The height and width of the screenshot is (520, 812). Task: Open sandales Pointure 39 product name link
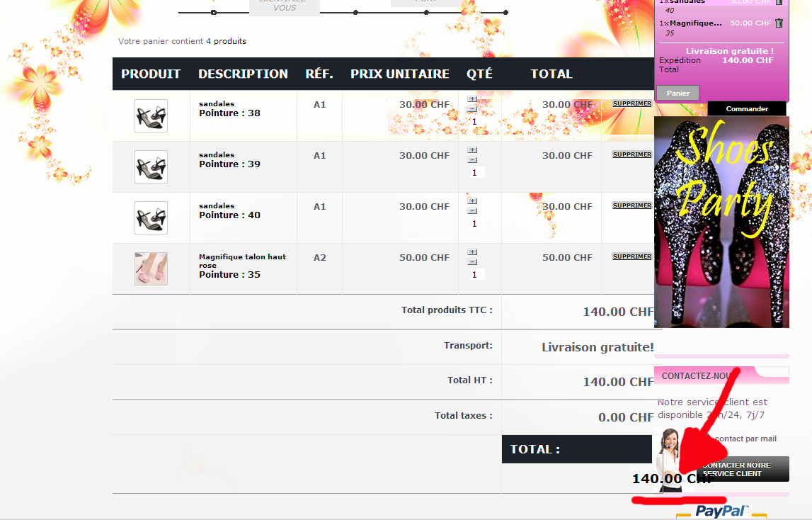pyautogui.click(x=217, y=154)
